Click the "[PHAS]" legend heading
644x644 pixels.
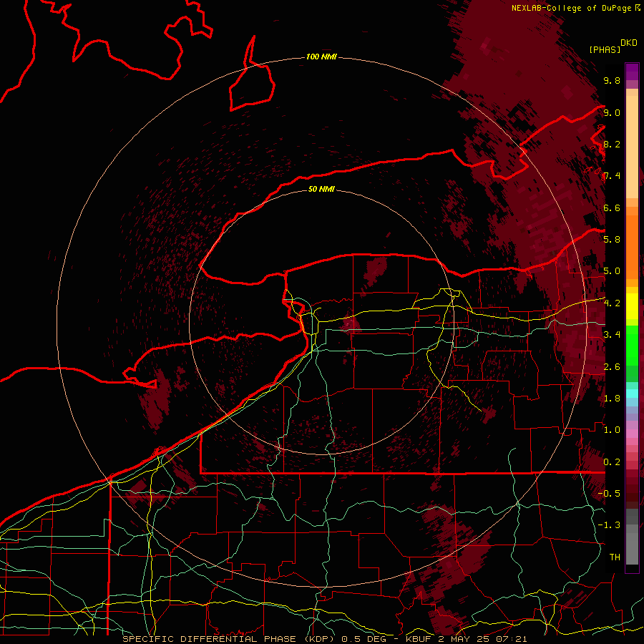tap(605, 49)
